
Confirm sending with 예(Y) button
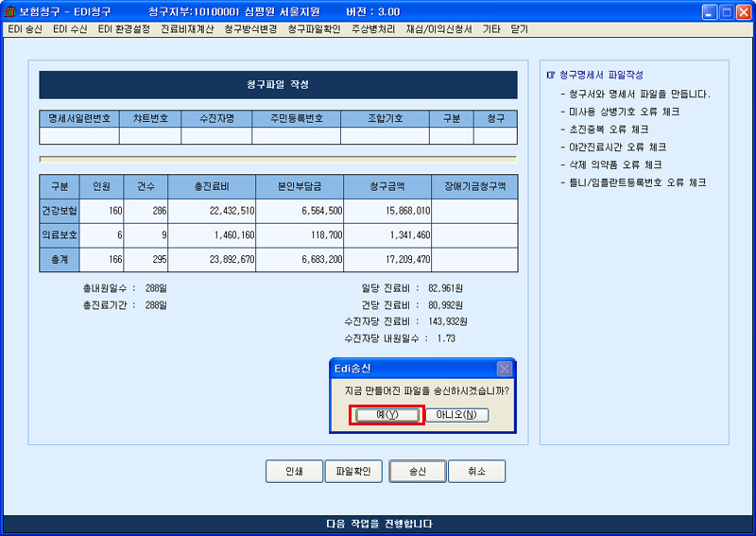point(386,415)
